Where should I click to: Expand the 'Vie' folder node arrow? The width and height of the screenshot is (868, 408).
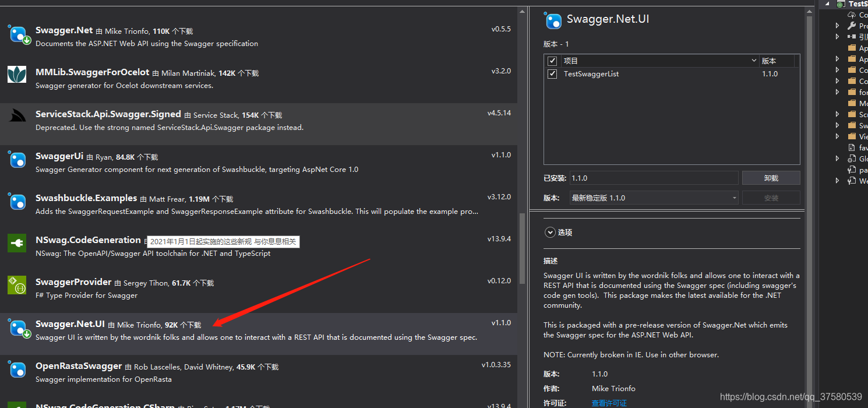click(838, 136)
